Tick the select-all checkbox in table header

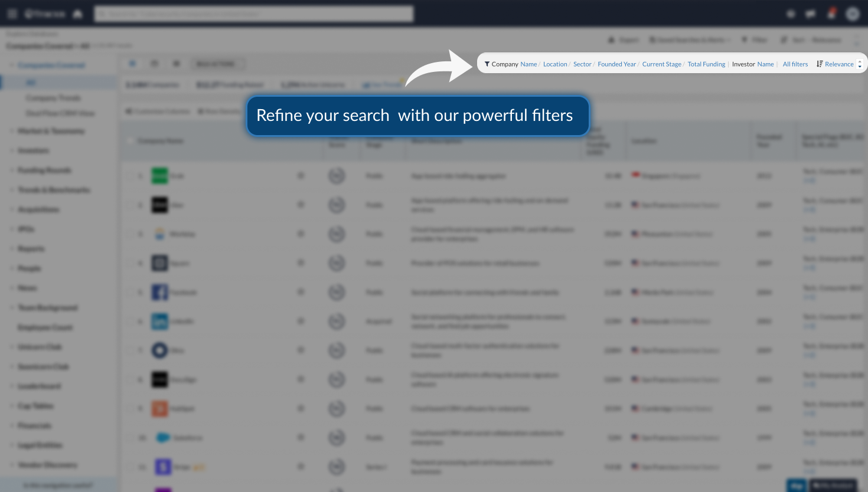[130, 141]
